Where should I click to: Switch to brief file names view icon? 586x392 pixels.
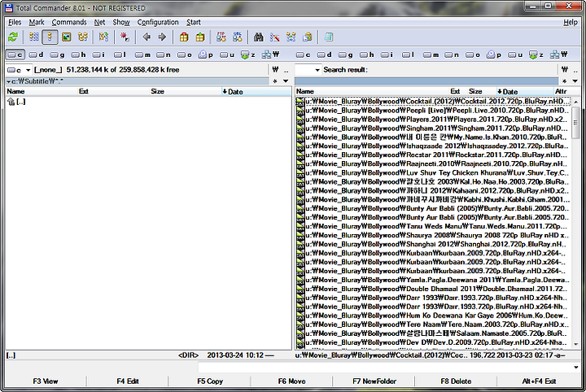pyautogui.click(x=34, y=37)
